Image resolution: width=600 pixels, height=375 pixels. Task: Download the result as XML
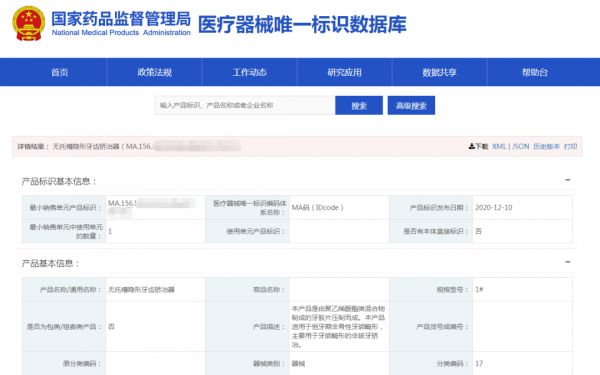pos(499,146)
